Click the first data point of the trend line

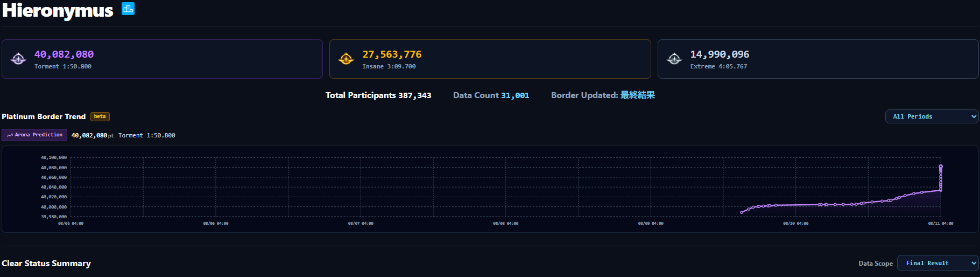pyautogui.click(x=742, y=212)
